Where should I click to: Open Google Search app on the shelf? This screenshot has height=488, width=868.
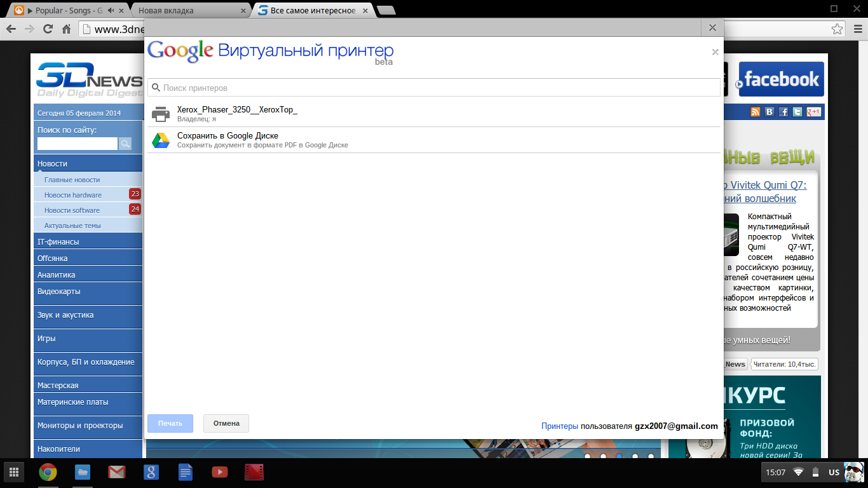[x=151, y=472]
